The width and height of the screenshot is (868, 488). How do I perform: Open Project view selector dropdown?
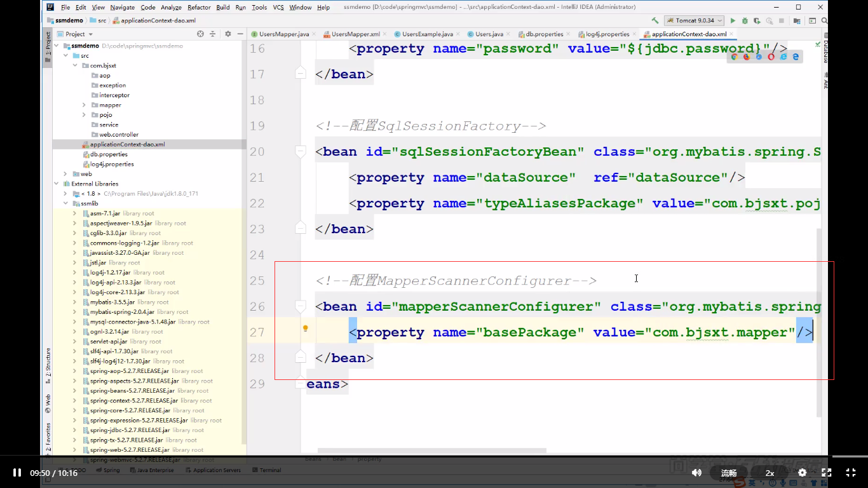75,34
